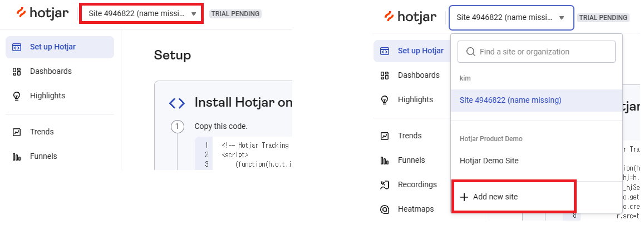644x230 pixels.
Task: Click the Hotjar logo in right screenshot
Action: (410, 17)
